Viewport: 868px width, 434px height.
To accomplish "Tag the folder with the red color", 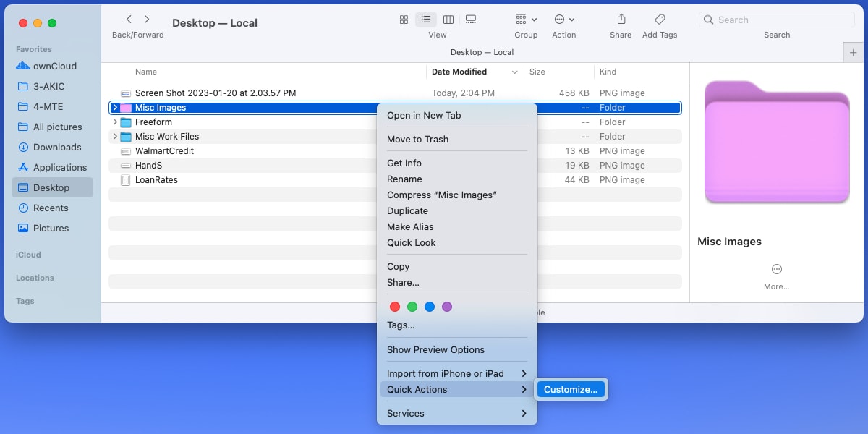I will click(395, 306).
